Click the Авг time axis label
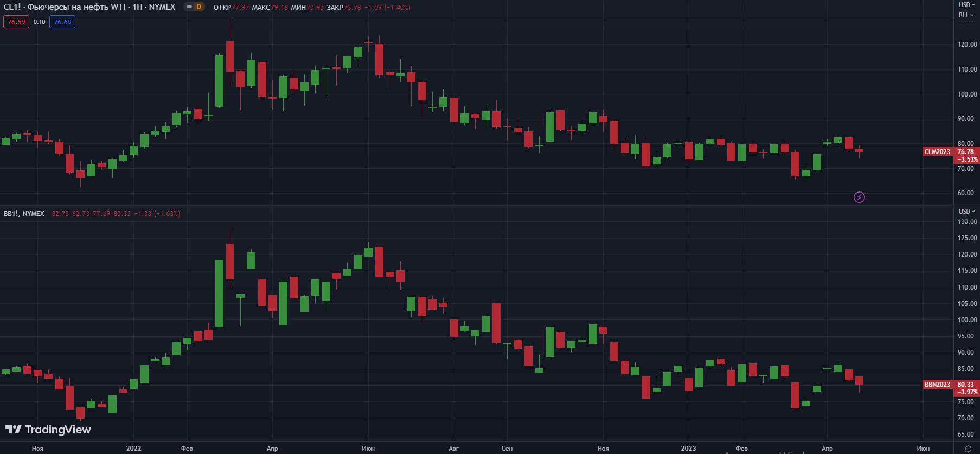 point(453,449)
